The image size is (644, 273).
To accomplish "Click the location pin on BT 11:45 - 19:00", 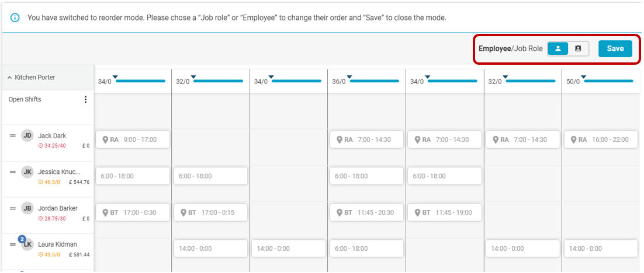I will point(418,212).
